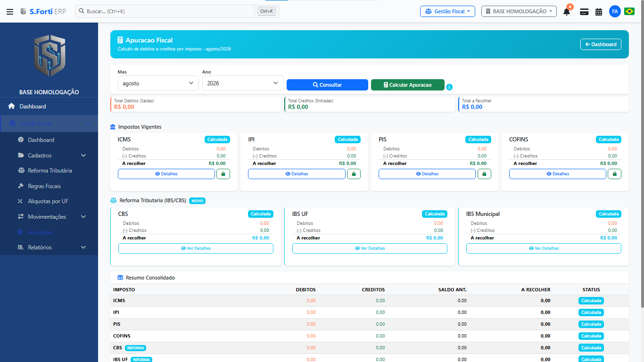Open Aliquotas por UF in the sidebar
The image size is (644, 362).
(x=49, y=201)
